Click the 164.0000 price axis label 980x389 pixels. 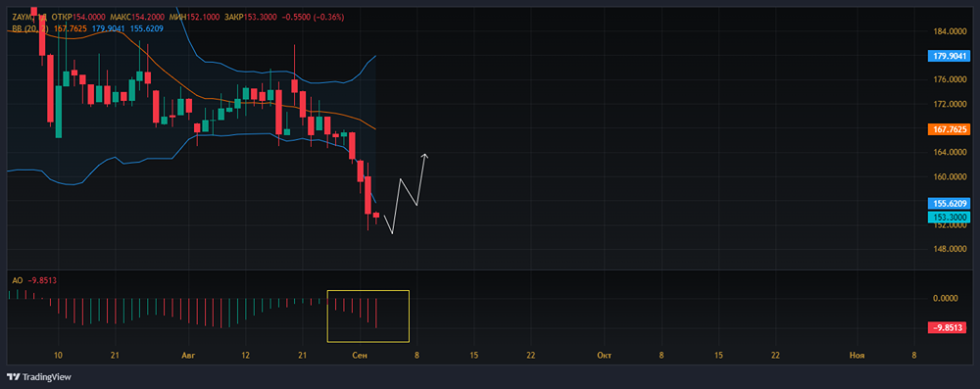coord(950,152)
